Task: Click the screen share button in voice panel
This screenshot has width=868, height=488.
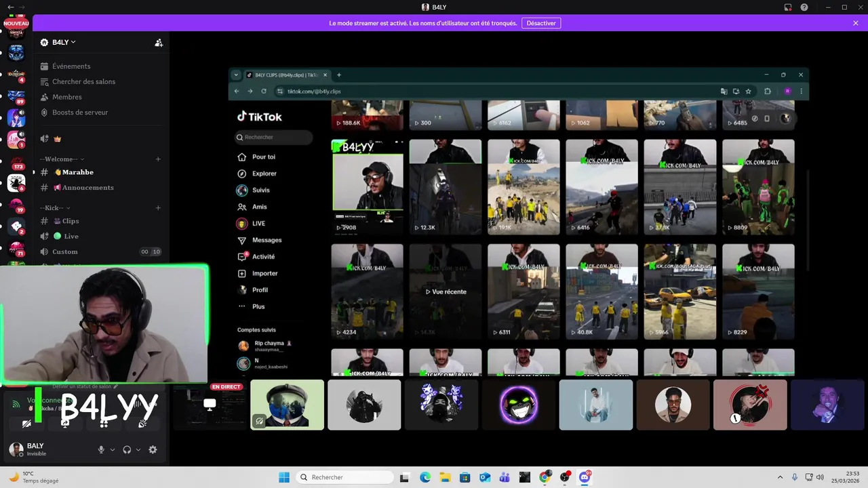Action: (65, 424)
